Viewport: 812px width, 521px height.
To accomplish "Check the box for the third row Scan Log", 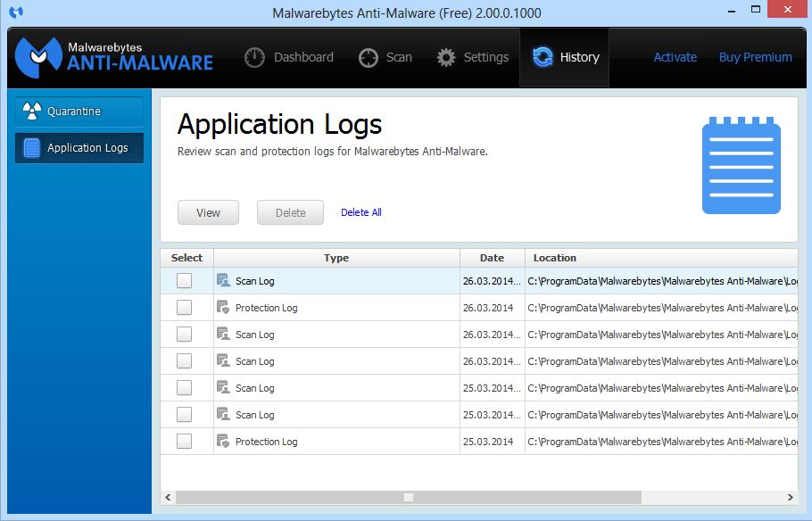I will click(184, 334).
